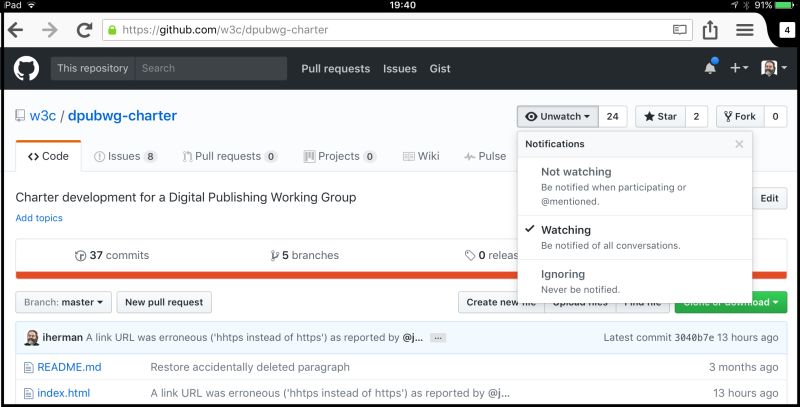Switch to the Code tab
This screenshot has width=800, height=407.
pos(48,156)
